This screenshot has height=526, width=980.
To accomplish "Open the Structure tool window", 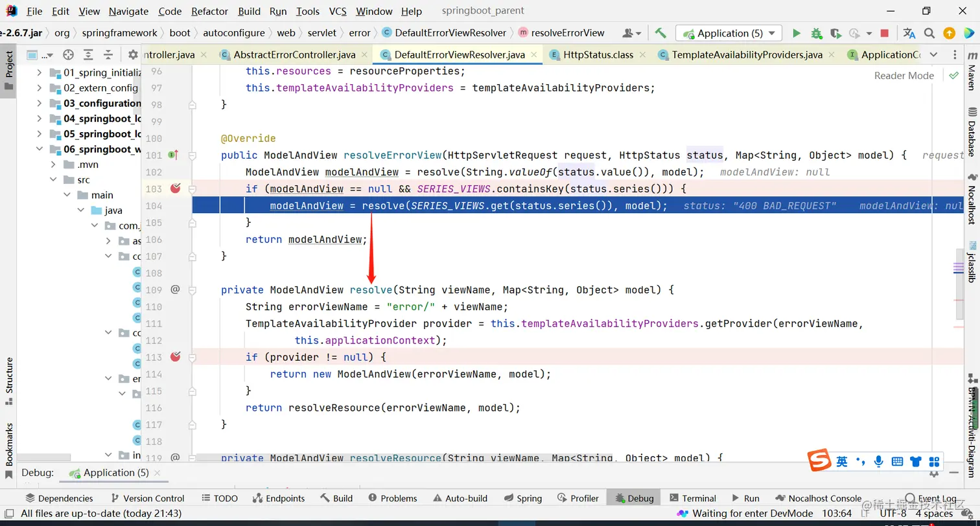I will click(9, 381).
